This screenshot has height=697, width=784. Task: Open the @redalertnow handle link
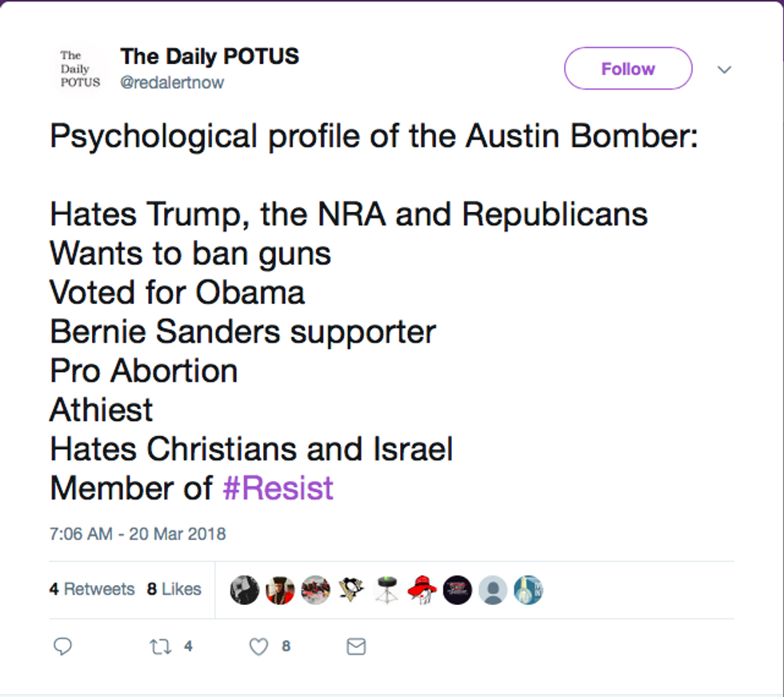coord(172,82)
